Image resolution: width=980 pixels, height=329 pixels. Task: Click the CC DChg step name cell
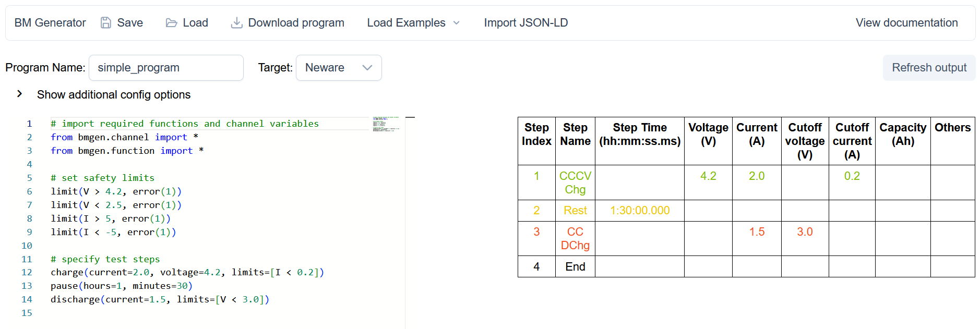(575, 238)
